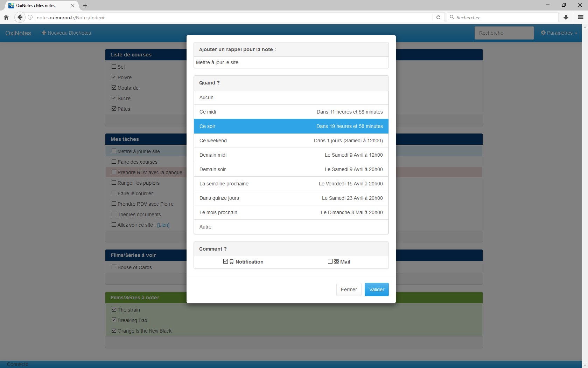Choose the Autre reminder option
Image resolution: width=588 pixels, height=368 pixels.
[291, 227]
